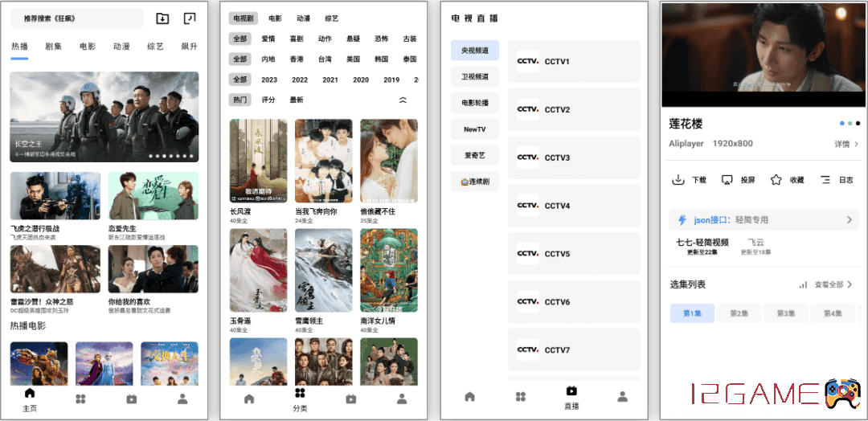Viewport: 868px width, 421px height.
Task: Choose the 七七-轻简视频 source
Action: click(x=702, y=246)
